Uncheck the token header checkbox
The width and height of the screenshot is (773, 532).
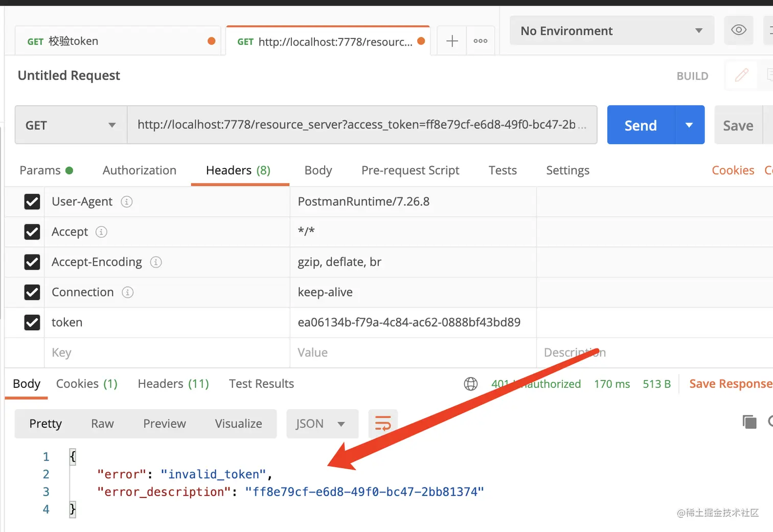[32, 322]
